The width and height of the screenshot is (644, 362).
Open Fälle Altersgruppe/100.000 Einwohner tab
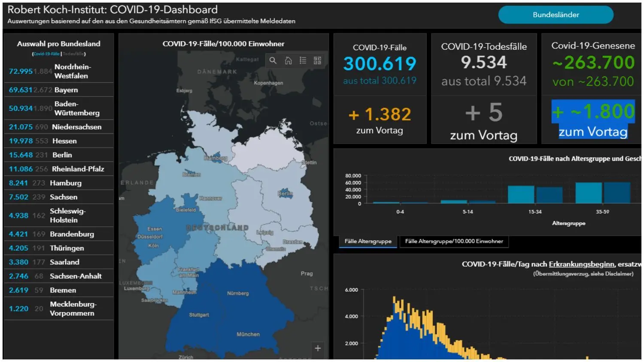tap(454, 241)
